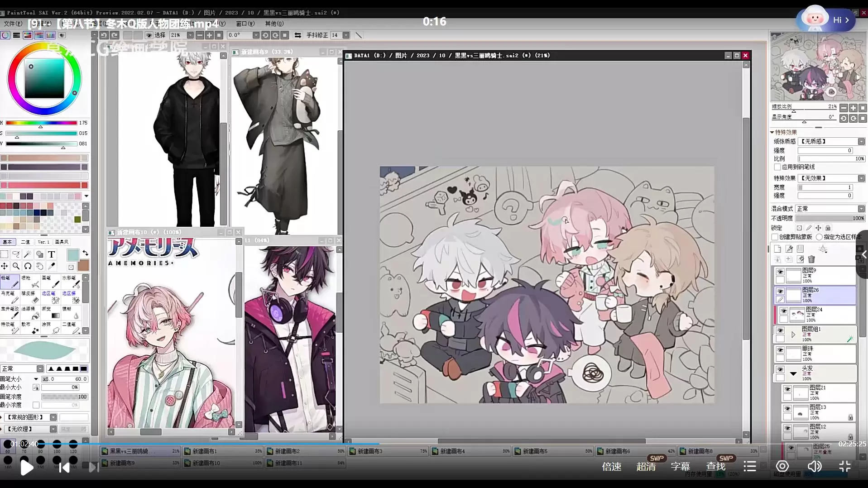Swap foreground and background colors
Viewport: 868px width, 488px height.
86,253
